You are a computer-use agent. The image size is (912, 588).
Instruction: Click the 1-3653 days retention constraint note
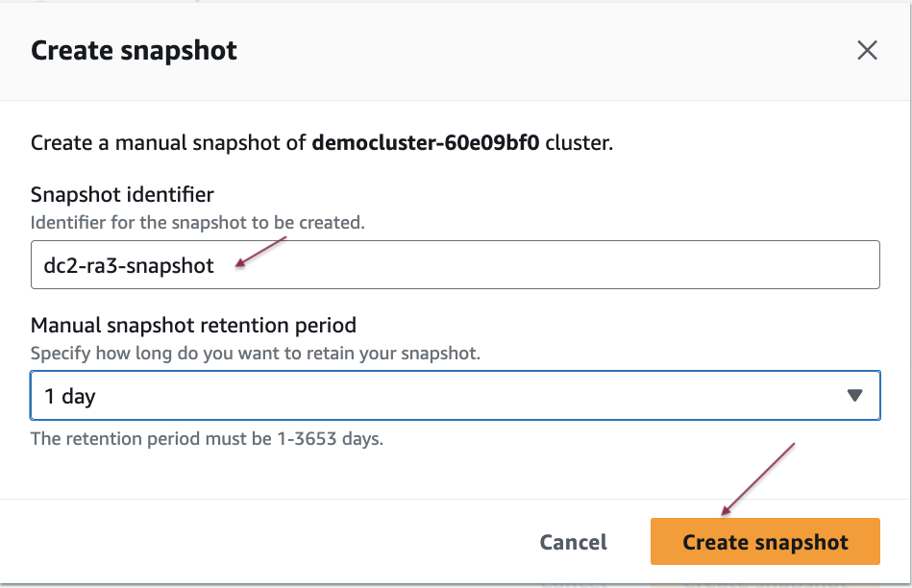click(207, 439)
